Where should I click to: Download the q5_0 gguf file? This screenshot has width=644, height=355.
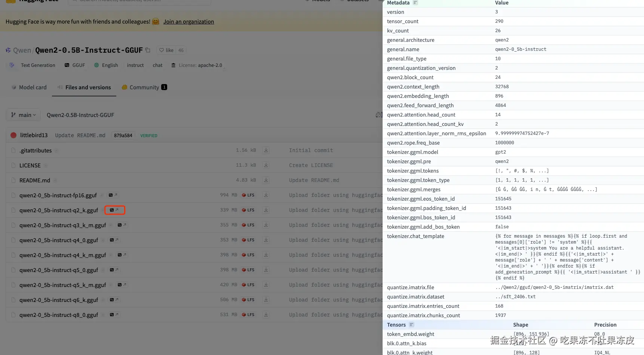click(x=266, y=270)
